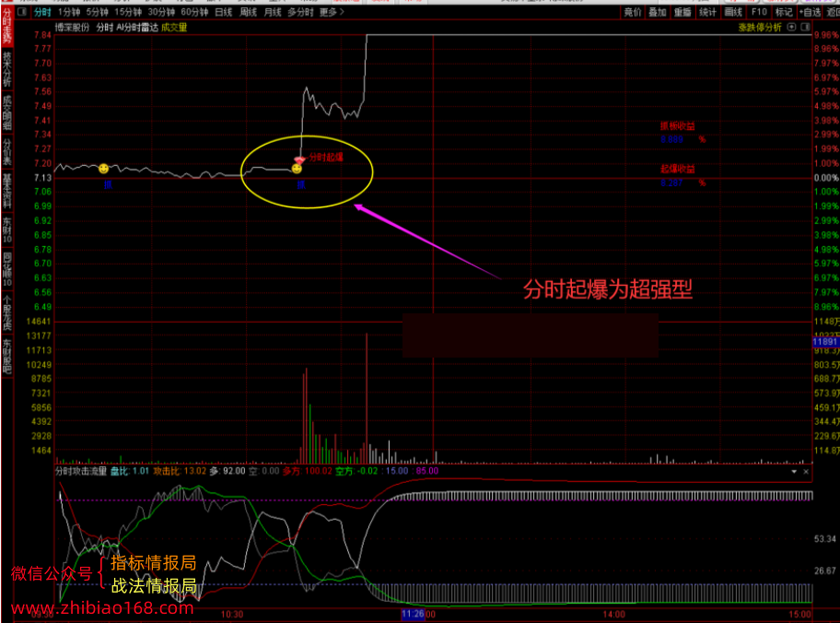Viewport: 840px width, 623px height.
Task: Select 东财股吧 sidebar tab
Action: coord(7,356)
